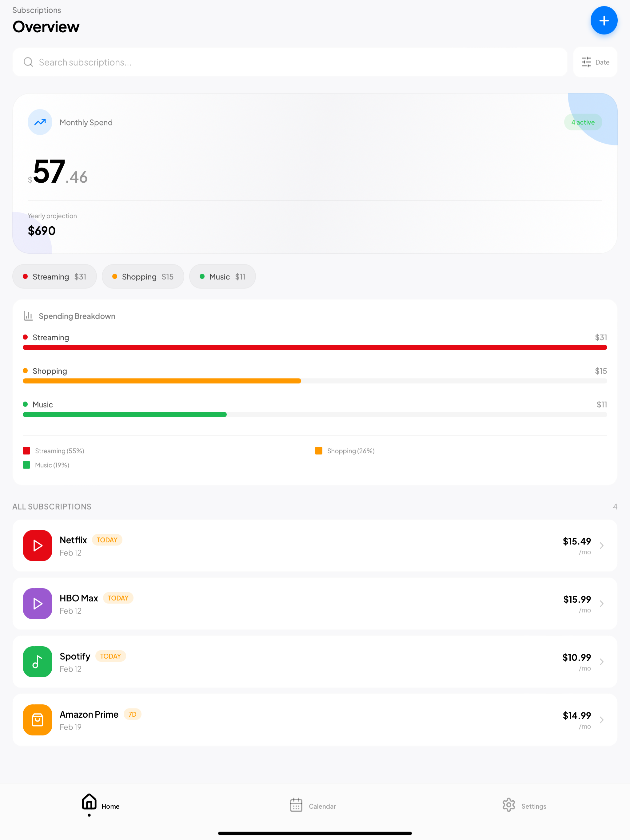This screenshot has width=630, height=840.
Task: Open the Amazon Prime subscription name
Action: point(89,714)
